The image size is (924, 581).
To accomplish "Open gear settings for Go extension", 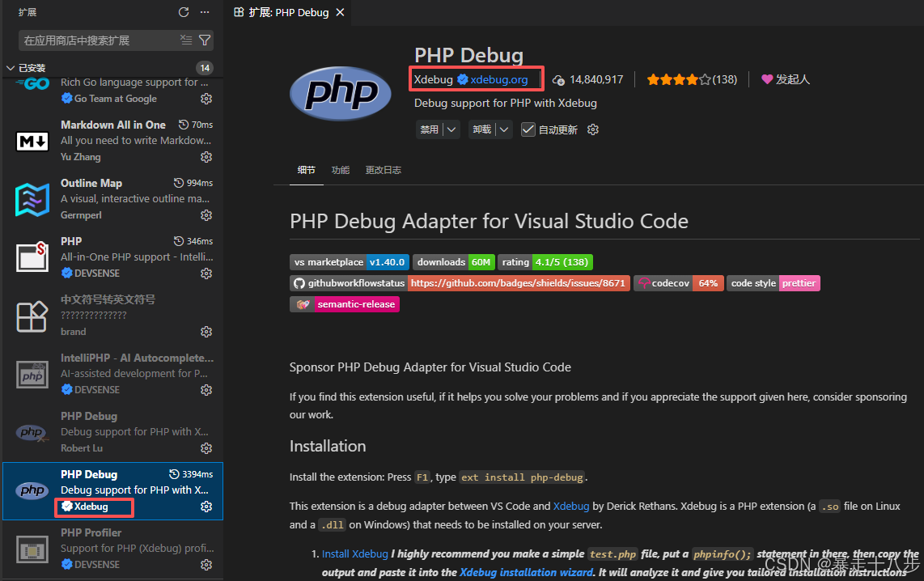I will [206, 99].
